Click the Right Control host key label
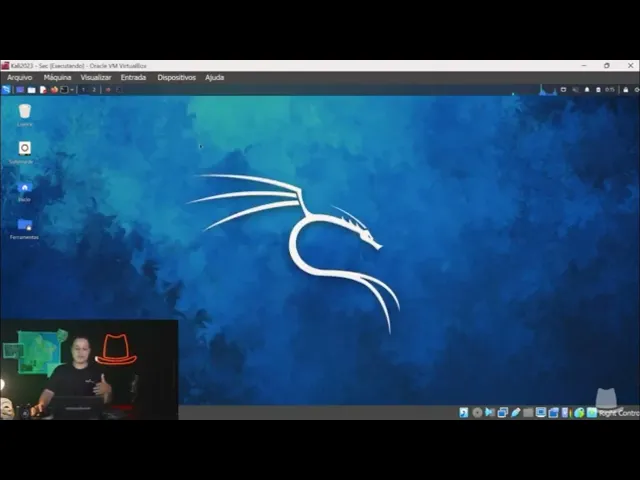640x480 pixels. [619, 413]
